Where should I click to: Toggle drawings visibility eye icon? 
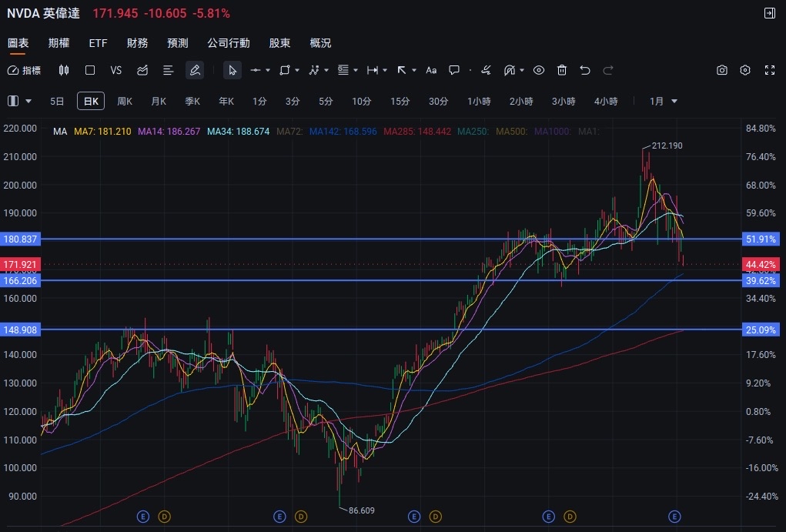539,70
